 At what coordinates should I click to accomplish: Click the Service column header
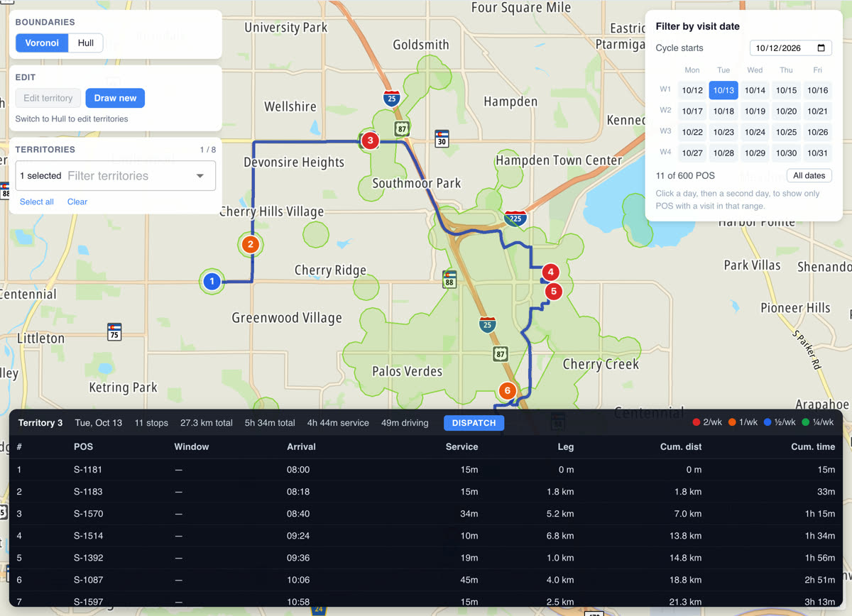461,446
